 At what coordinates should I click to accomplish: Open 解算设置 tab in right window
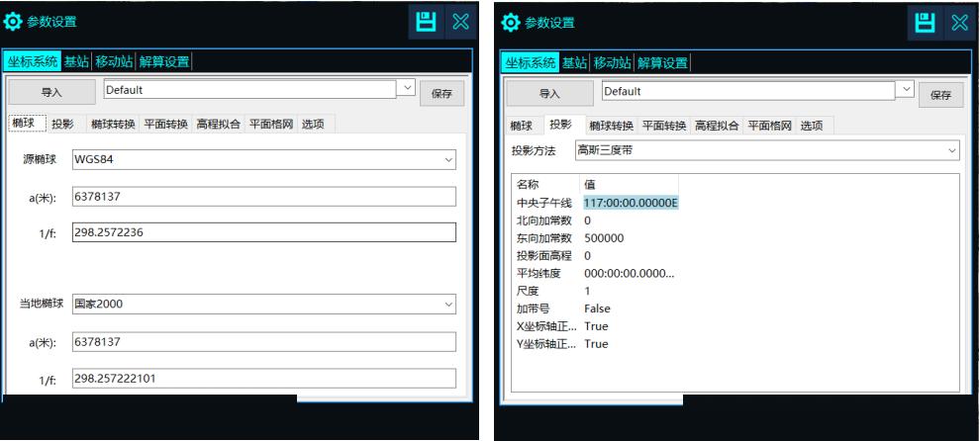(662, 62)
